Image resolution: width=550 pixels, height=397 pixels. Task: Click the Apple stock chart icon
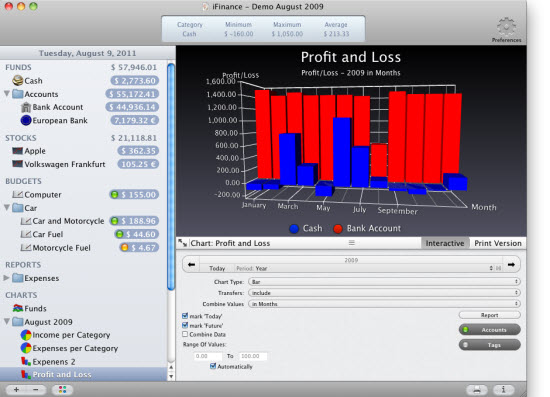[18, 151]
